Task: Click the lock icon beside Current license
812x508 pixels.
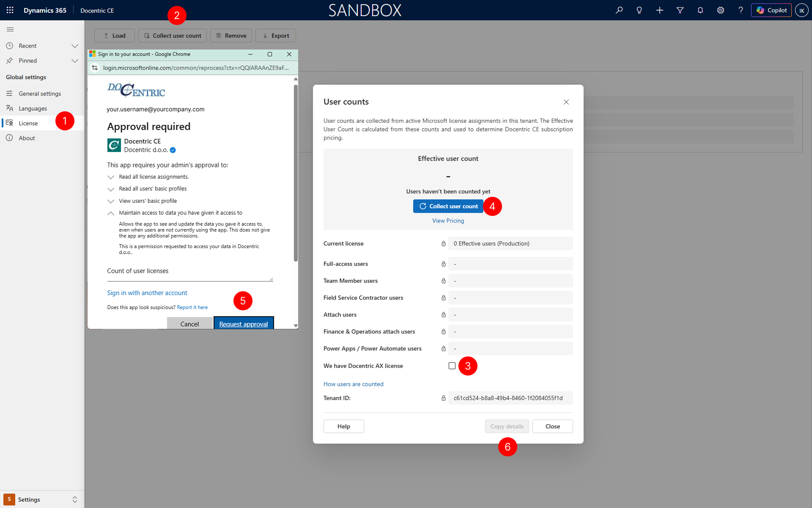Action: coord(444,243)
